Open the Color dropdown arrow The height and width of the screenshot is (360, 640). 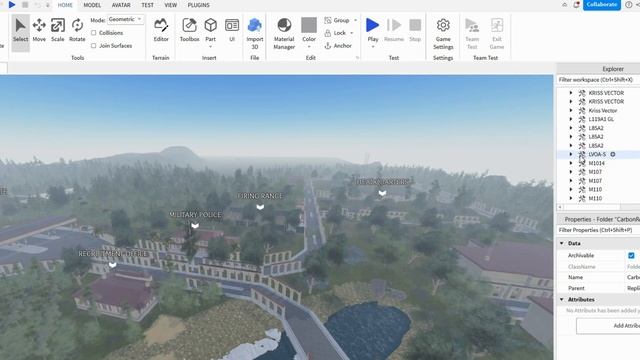tap(309, 47)
